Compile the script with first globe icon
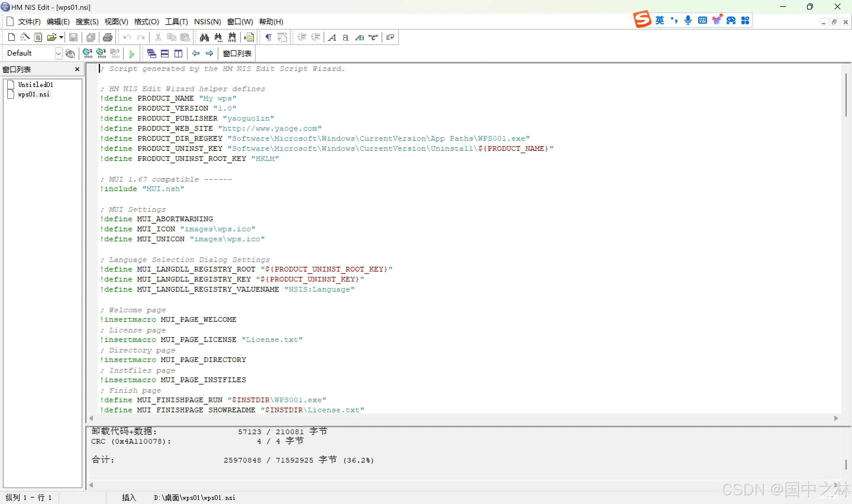The image size is (852, 504). [88, 53]
